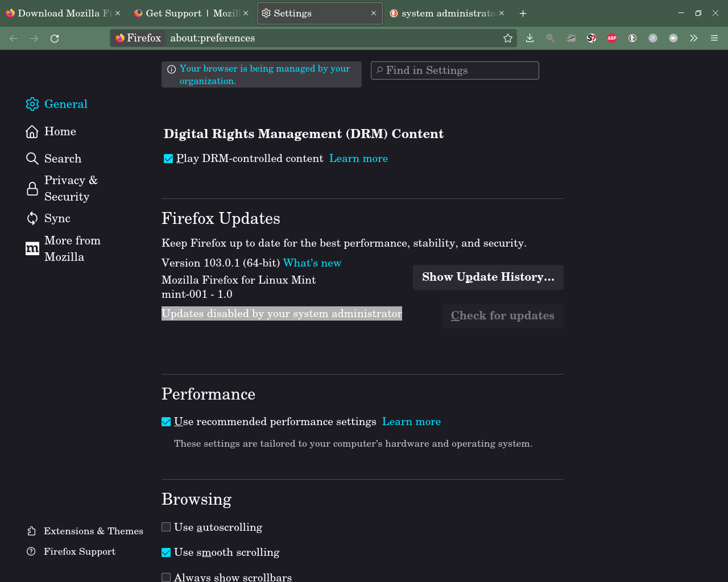Click the S? extension icon

[x=591, y=38]
